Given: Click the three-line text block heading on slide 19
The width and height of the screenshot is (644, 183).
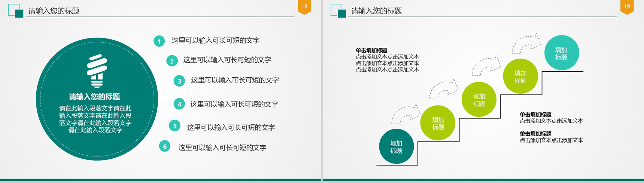Looking at the screenshot, I should [371, 50].
